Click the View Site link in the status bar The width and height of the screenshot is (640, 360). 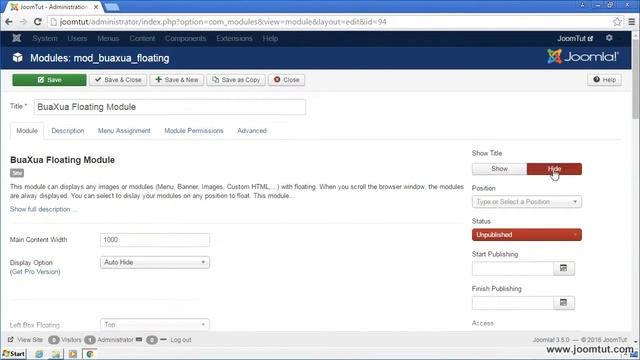pos(25,340)
